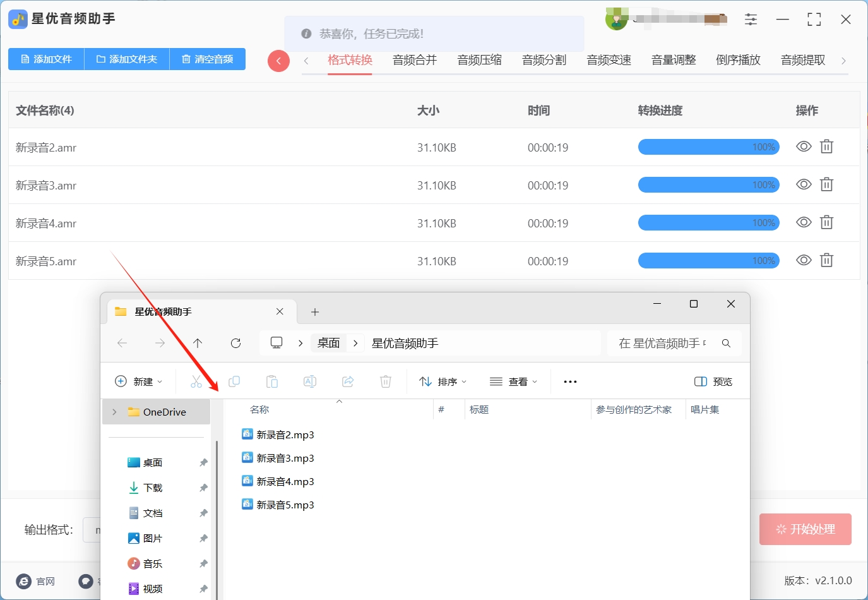Open the Explorer more options ellipsis

pyautogui.click(x=571, y=381)
